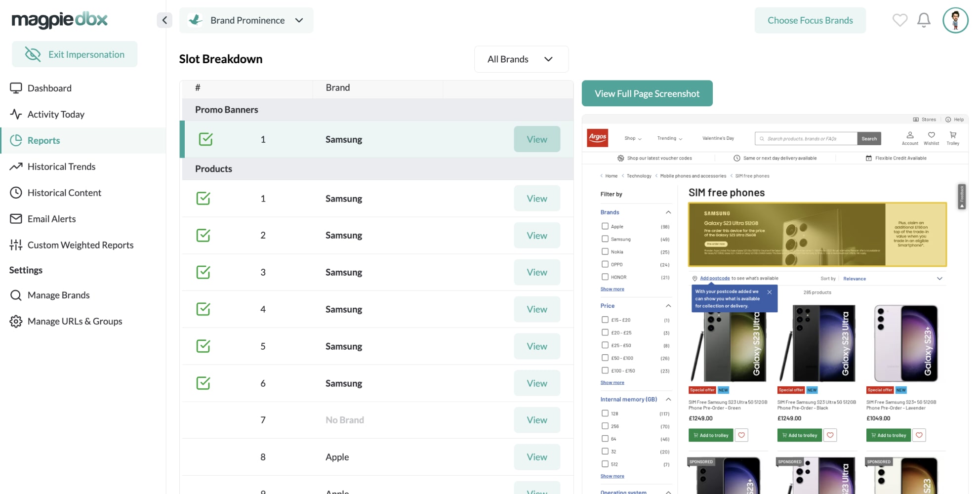Image resolution: width=980 pixels, height=494 pixels.
Task: Click the magpie dbx logo
Action: point(59,20)
